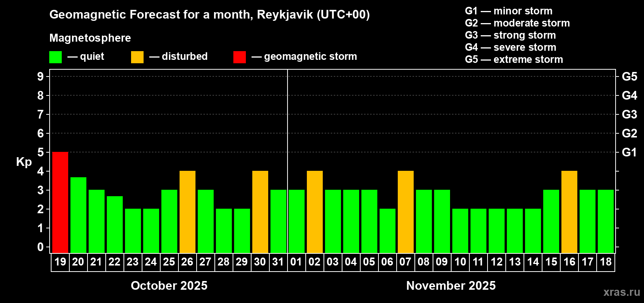
Task: Select the green bar for November 06
Action: click(x=388, y=231)
